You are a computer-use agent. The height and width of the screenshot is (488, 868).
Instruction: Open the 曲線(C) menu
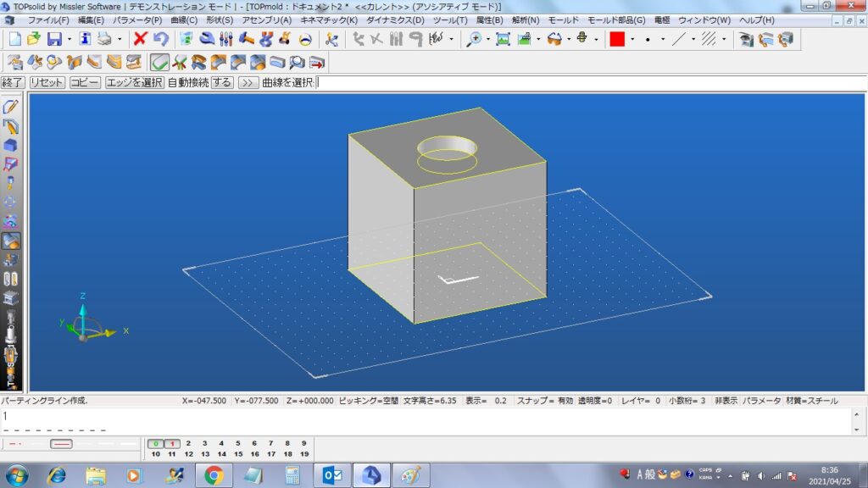coord(184,20)
